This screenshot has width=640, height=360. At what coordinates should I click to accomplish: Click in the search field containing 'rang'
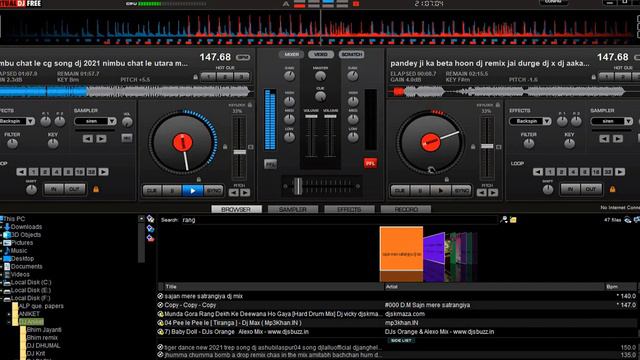pos(339,220)
